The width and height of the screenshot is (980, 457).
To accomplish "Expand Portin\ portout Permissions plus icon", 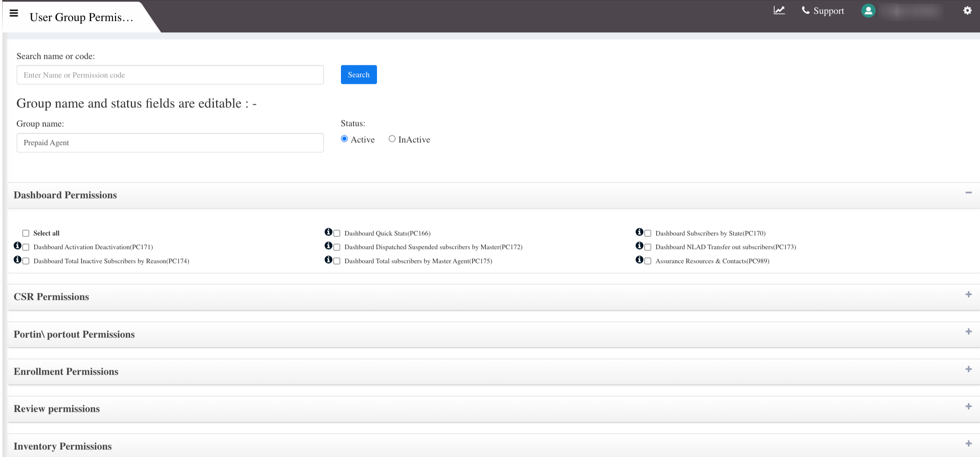I will point(969,332).
